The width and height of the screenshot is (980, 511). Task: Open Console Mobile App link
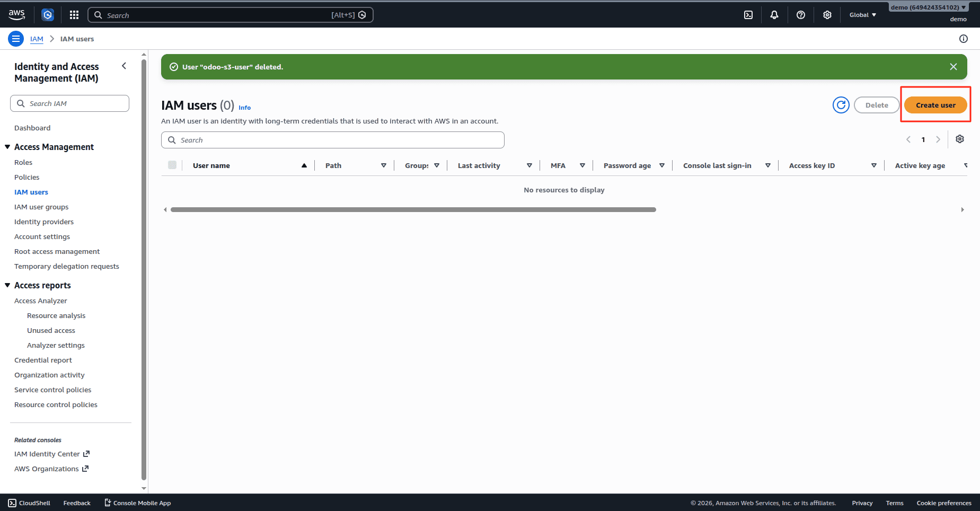[138, 503]
